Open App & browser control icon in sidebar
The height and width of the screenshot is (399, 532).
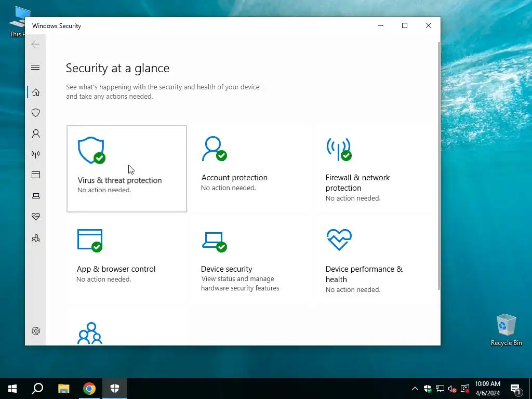[x=36, y=175]
